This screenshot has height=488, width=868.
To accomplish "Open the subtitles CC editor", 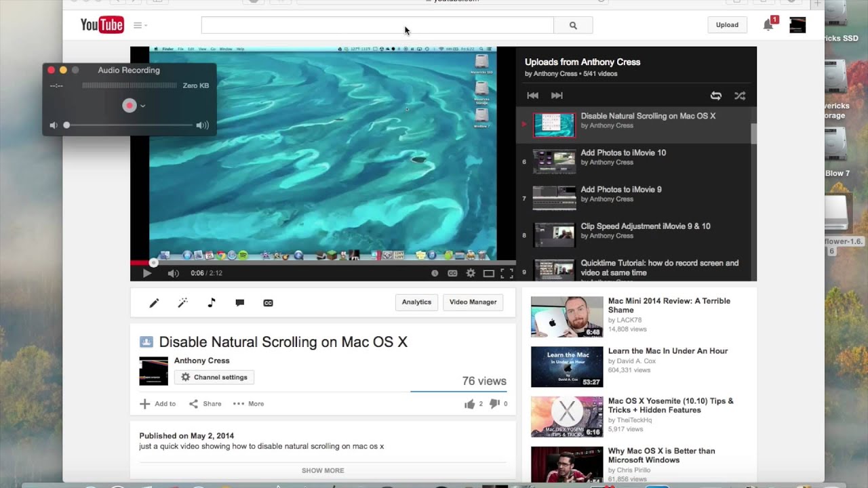I will (268, 303).
